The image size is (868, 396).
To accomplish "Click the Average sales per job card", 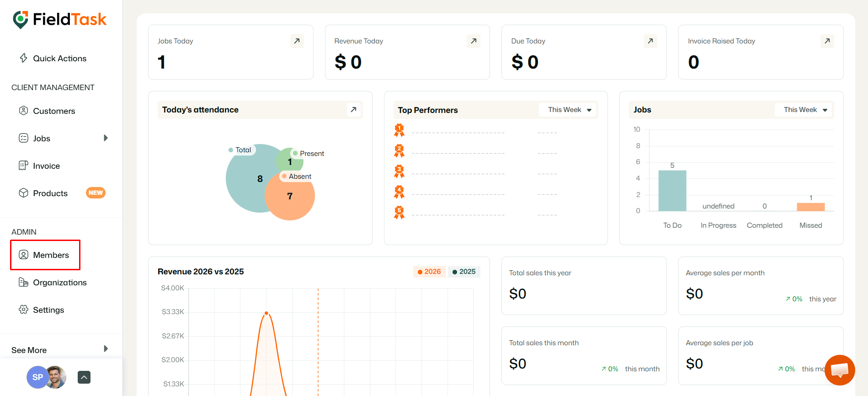I will [761, 356].
